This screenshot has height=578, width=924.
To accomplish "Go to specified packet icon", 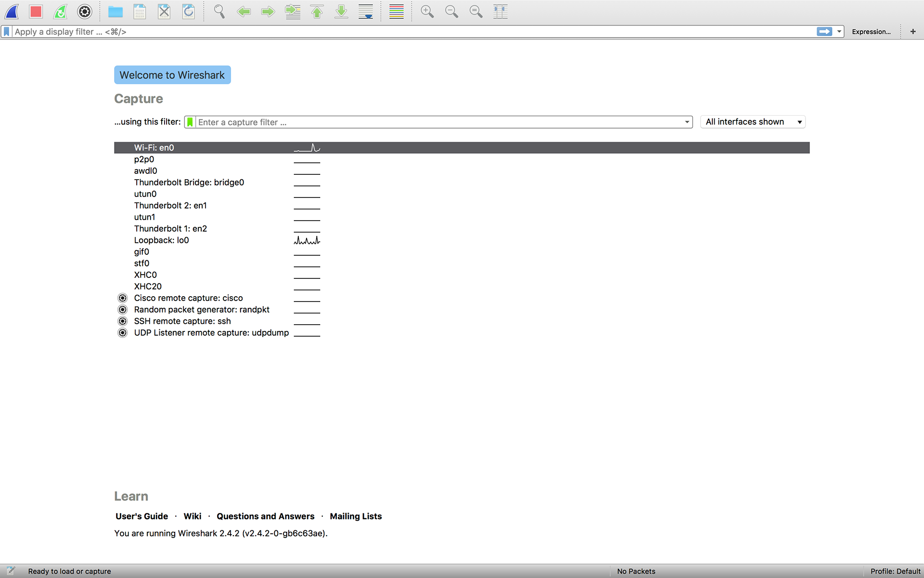I will pyautogui.click(x=293, y=12).
